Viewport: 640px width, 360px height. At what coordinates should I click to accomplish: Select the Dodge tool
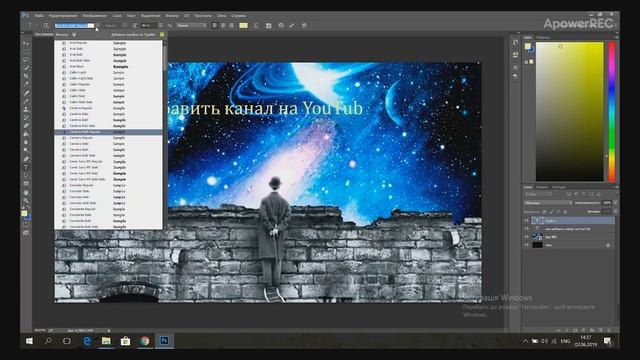pyautogui.click(x=27, y=151)
